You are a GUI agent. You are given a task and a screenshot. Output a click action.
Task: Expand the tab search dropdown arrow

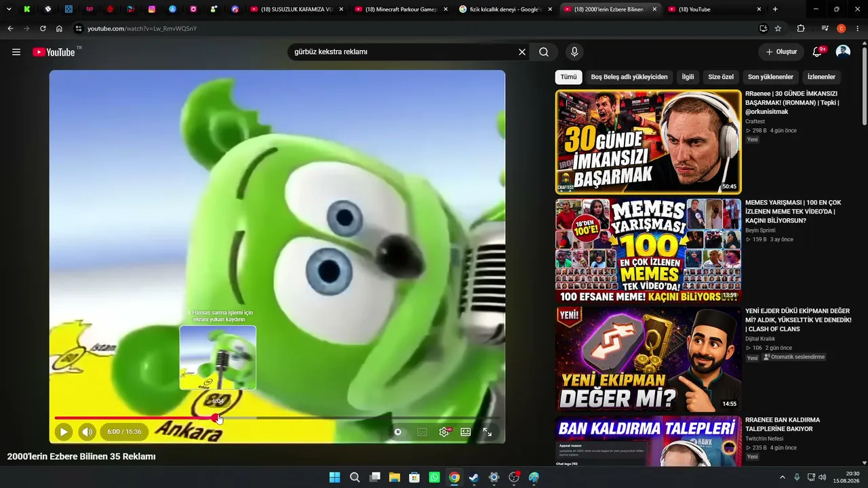pyautogui.click(x=9, y=9)
